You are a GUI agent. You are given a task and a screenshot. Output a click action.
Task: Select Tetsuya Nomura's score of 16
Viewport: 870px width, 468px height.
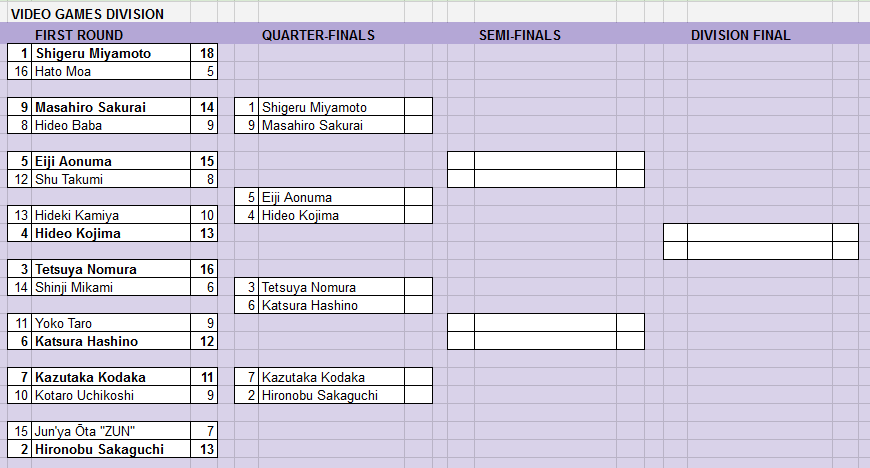204,269
